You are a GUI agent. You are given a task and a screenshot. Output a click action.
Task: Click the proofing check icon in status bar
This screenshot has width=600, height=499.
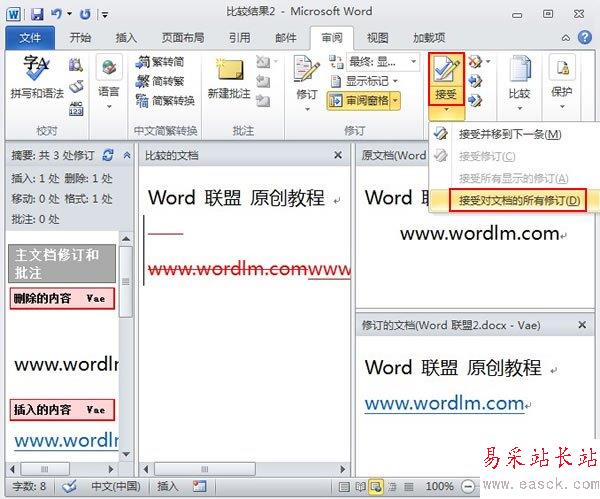click(70, 486)
